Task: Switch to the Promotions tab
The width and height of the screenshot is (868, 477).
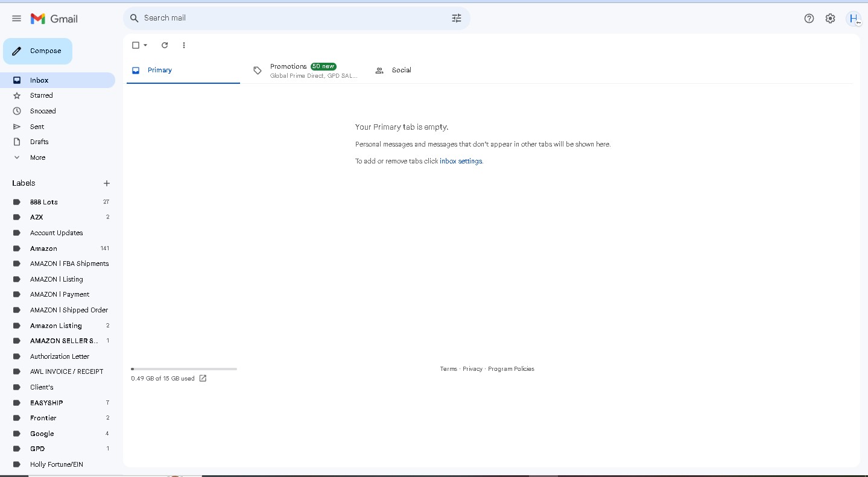Action: coord(305,71)
